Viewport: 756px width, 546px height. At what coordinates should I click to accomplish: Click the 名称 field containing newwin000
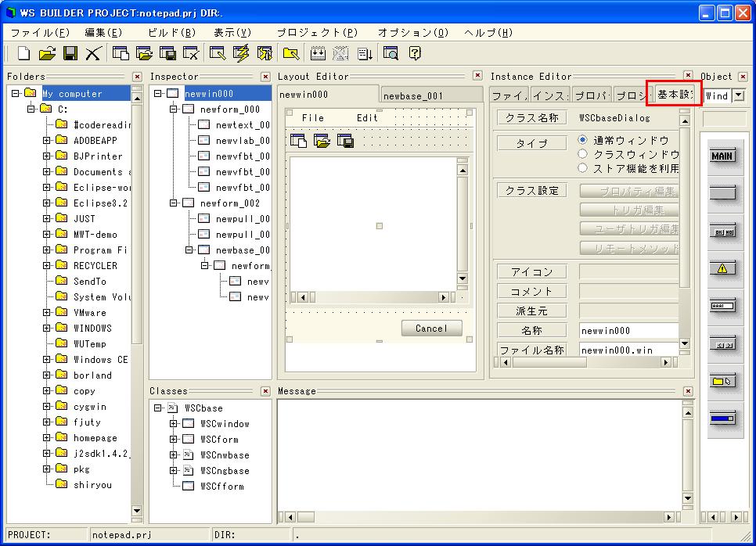tap(628, 331)
